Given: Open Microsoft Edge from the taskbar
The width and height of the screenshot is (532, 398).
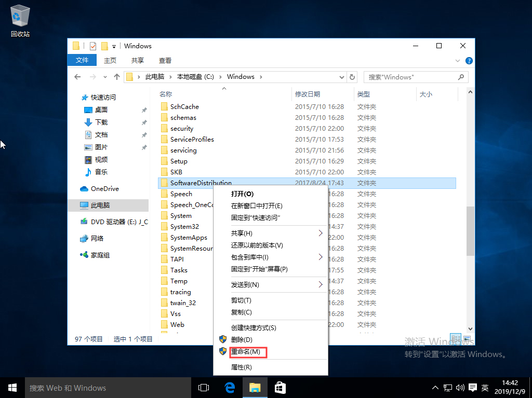Looking at the screenshot, I should pos(230,388).
